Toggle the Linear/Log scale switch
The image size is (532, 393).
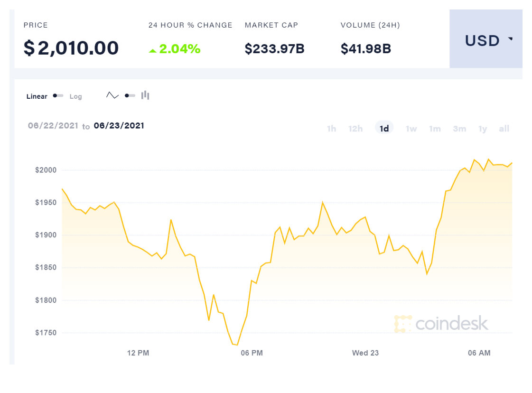pyautogui.click(x=58, y=96)
